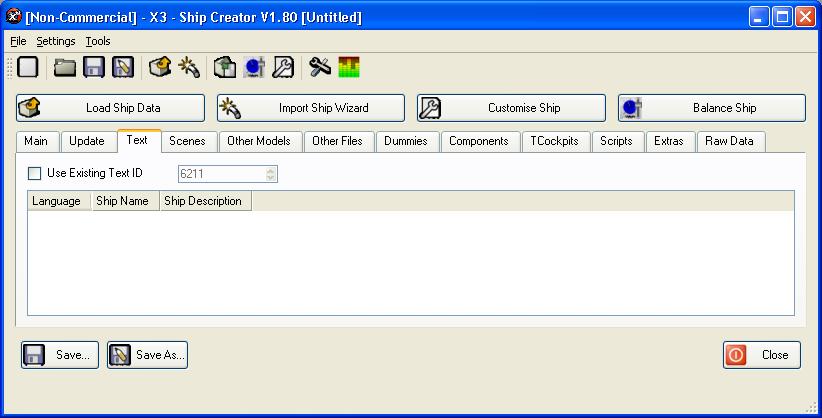Viewport: 822px width, 418px height.
Task: Open the Other Models tab
Action: 259,141
